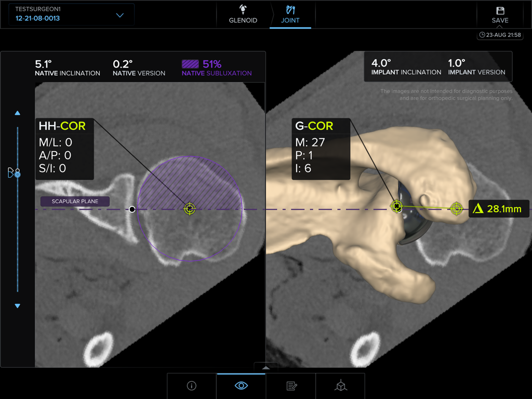Image resolution: width=532 pixels, height=399 pixels.
Task: Toggle view visibility on bottom toolbar
Action: tap(241, 385)
